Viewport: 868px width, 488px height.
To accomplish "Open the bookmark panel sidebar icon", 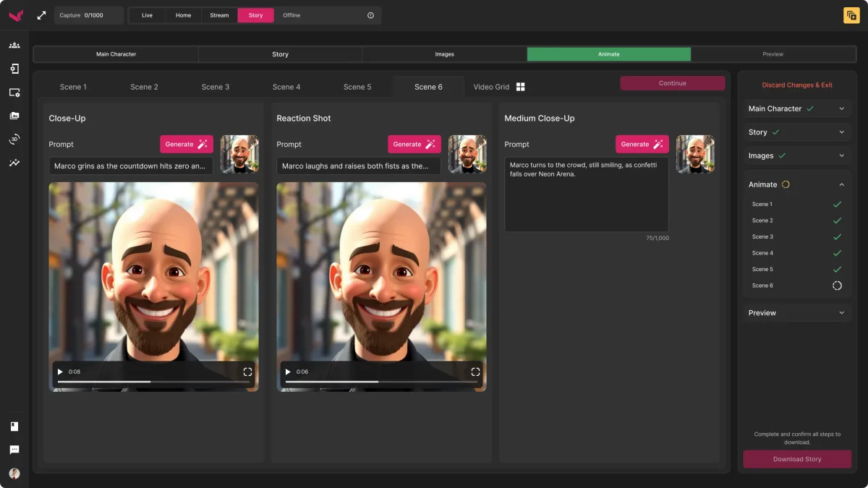I will (14, 427).
